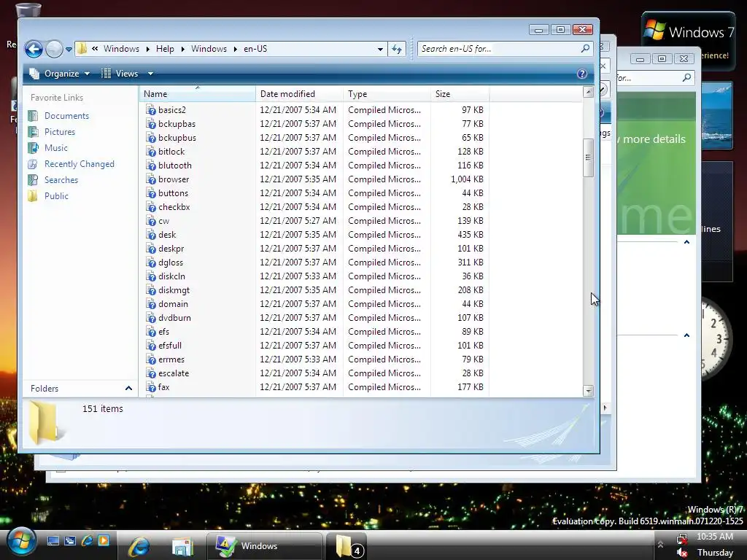
Task: Select the fax help file icon
Action: [150, 387]
